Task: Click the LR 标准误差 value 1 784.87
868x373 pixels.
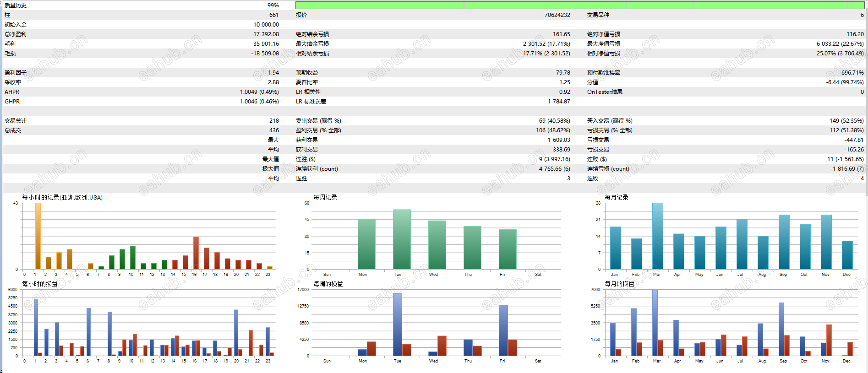Action: click(559, 102)
